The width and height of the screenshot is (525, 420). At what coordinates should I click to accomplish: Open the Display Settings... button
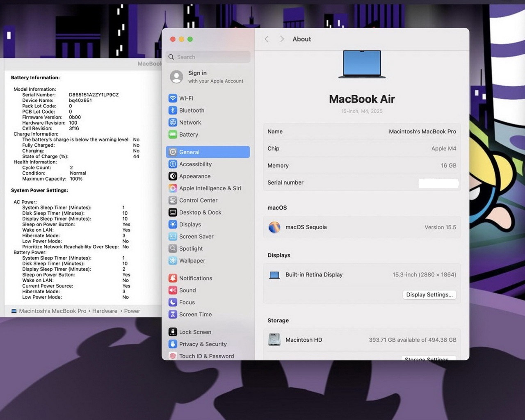point(429,294)
